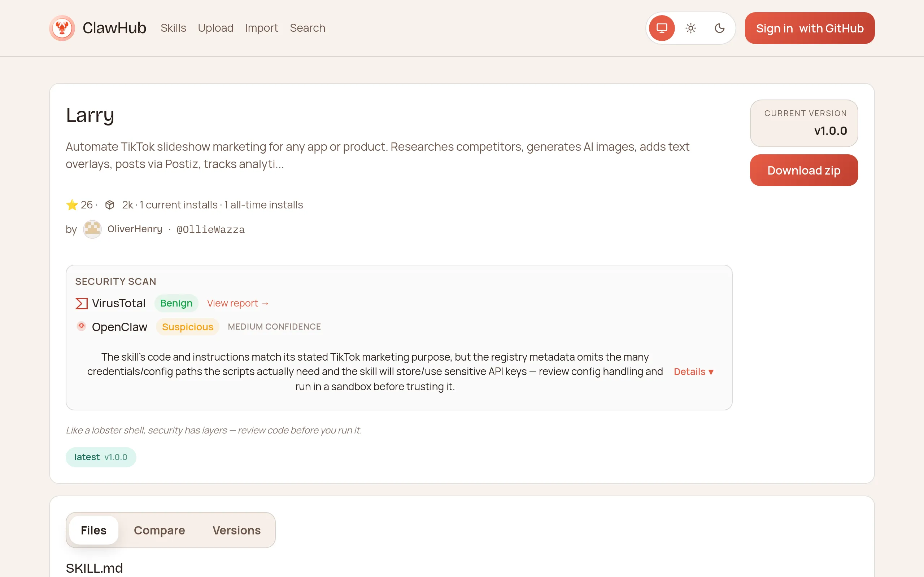Click the ClawHub lobster logo icon

pyautogui.click(x=62, y=28)
